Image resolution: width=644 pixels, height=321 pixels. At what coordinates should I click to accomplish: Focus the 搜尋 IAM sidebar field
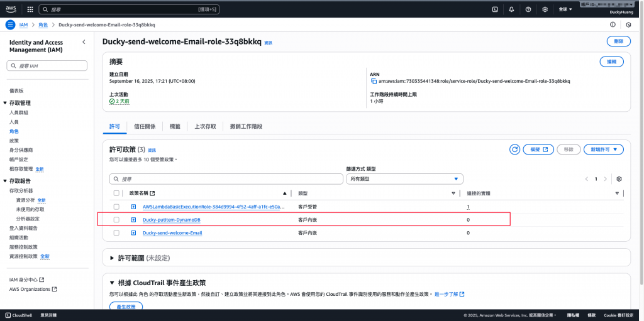(x=47, y=66)
